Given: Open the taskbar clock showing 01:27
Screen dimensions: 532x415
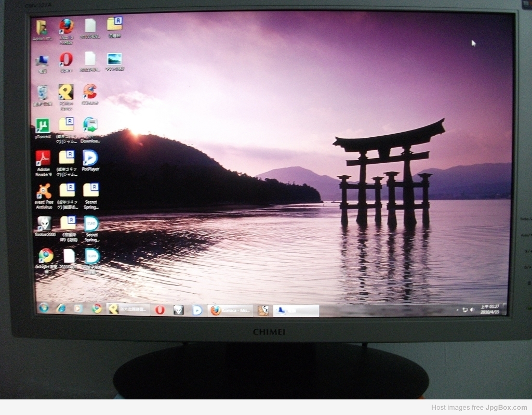Looking at the screenshot, I should (x=489, y=309).
